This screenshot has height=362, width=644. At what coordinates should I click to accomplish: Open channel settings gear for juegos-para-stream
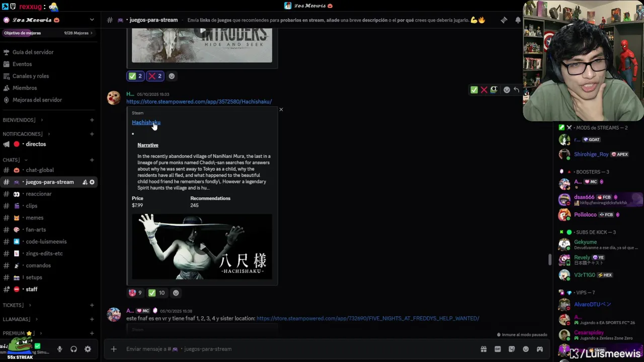tap(92, 182)
